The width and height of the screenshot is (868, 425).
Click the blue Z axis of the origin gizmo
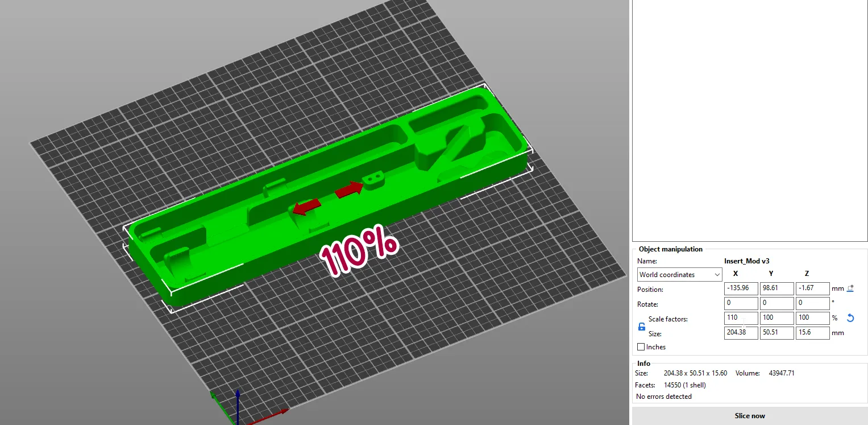(238, 405)
